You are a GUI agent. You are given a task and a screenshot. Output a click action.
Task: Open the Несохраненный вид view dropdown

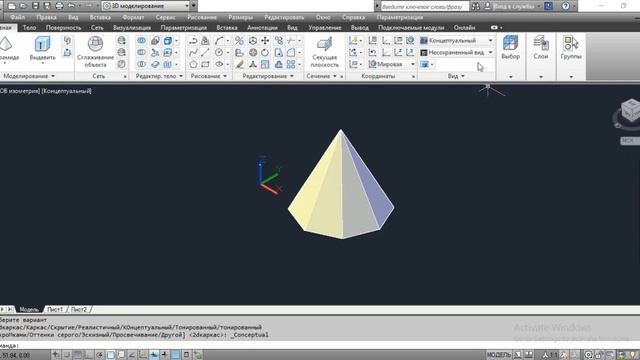click(x=456, y=52)
